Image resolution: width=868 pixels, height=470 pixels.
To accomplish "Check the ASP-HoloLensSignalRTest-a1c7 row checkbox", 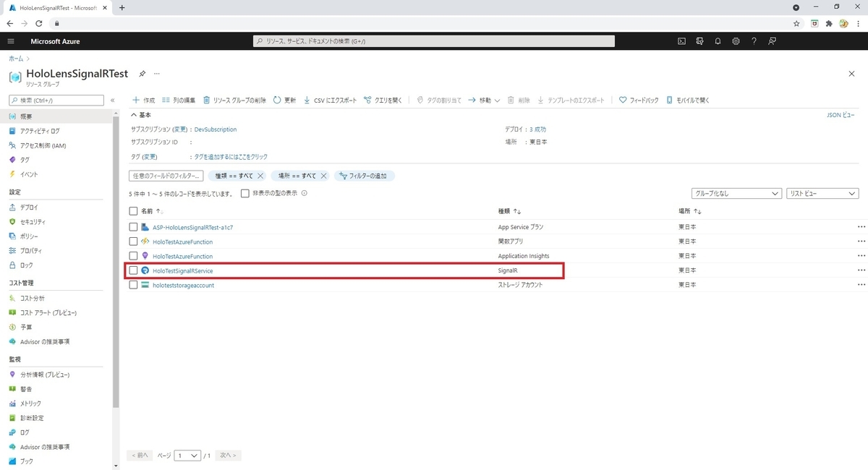I will [x=133, y=227].
